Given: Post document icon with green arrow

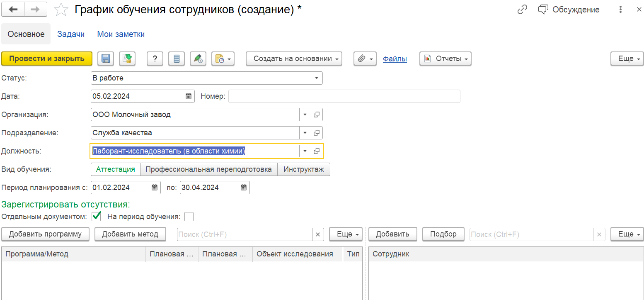Looking at the screenshot, I should (128, 59).
